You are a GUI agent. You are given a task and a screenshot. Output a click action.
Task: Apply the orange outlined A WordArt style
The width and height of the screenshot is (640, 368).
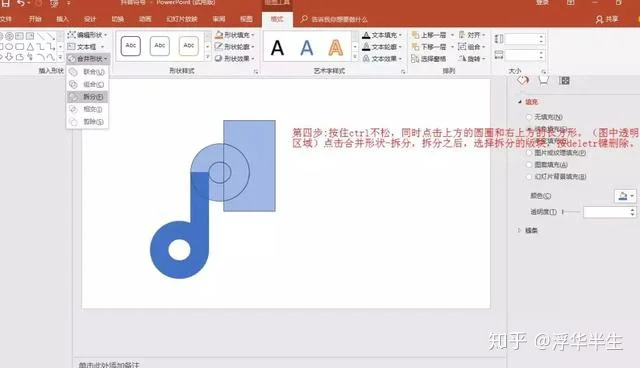[x=336, y=48]
